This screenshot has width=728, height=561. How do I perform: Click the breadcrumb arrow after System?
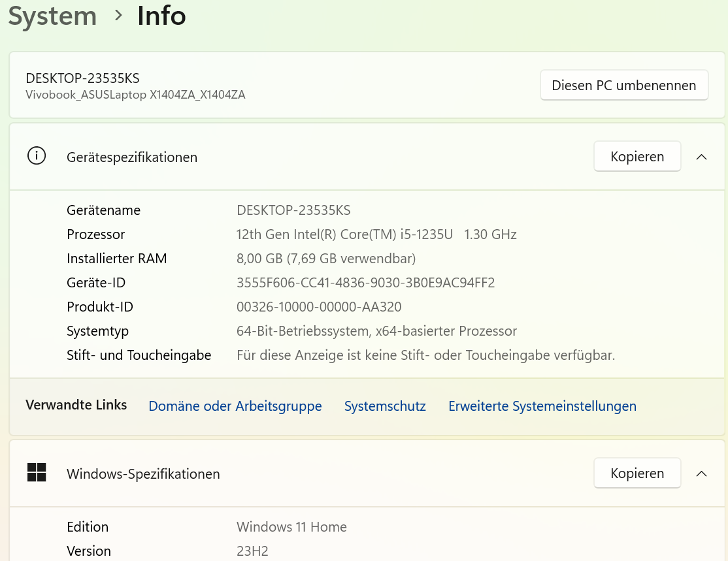pyautogui.click(x=118, y=16)
